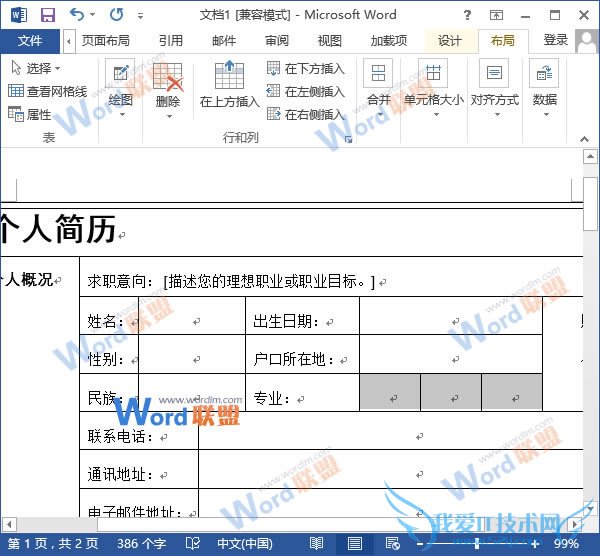
Task: Switch to the 邮件 tab
Action: [224, 40]
